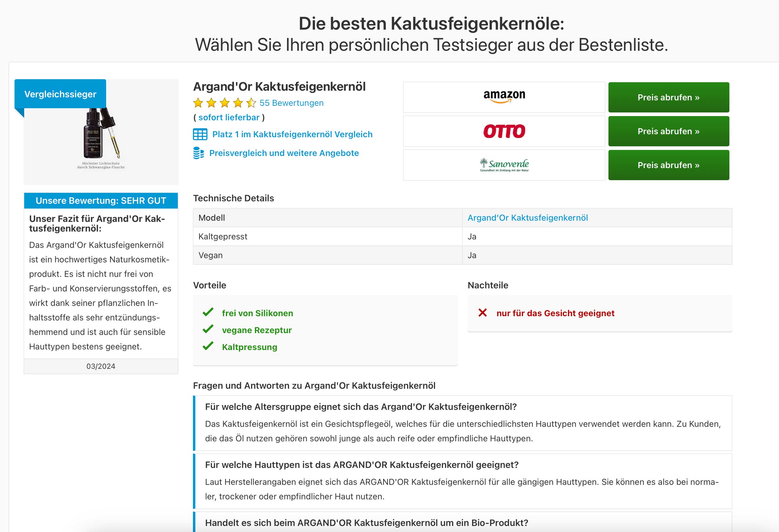Click the checkmark beside frei von Silikonen
Screen dimensions: 779x532
point(208,312)
